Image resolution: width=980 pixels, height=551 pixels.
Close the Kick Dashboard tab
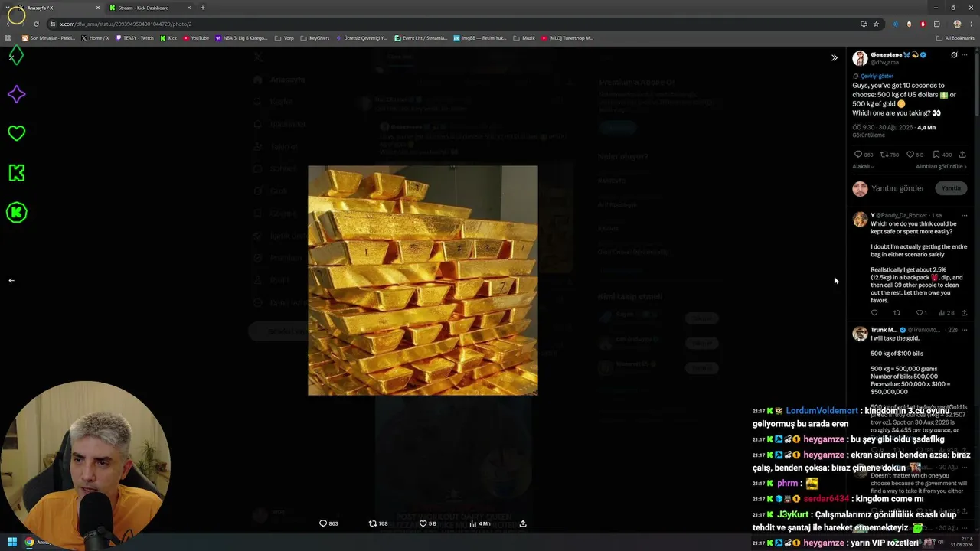189,8
